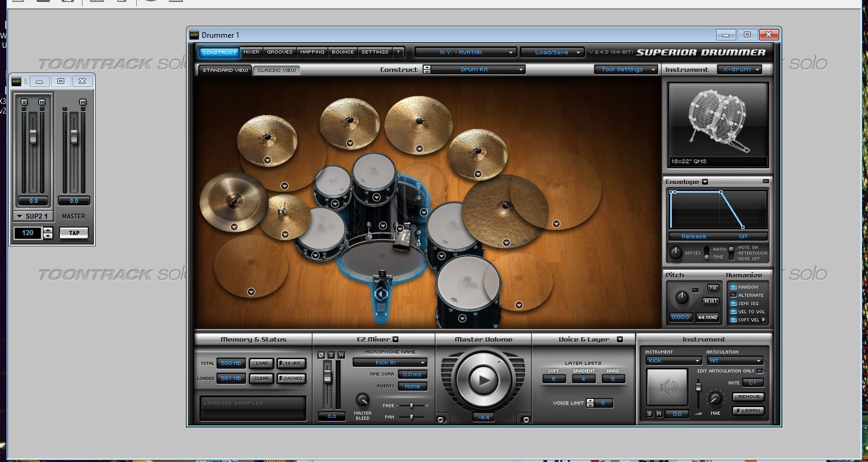Click the Remove note button
The image size is (868, 462).
(x=748, y=397)
